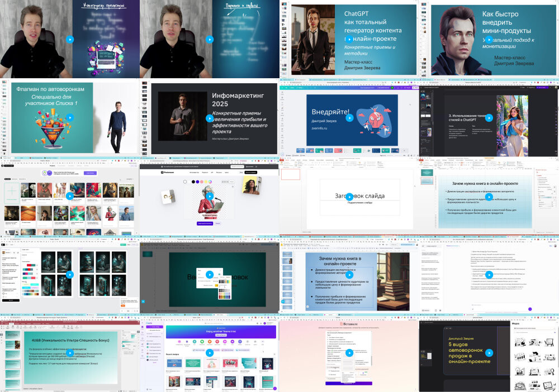Image resolution: width=559 pixels, height=392 pixels.
Task: Play the '4U&B' formula slide video
Action: pos(69,352)
